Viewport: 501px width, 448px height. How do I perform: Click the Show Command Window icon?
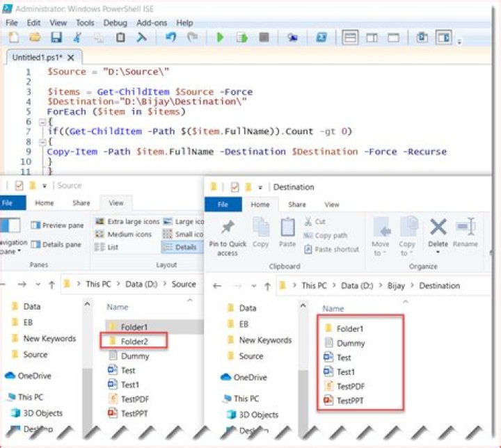pyautogui.click(x=422, y=38)
